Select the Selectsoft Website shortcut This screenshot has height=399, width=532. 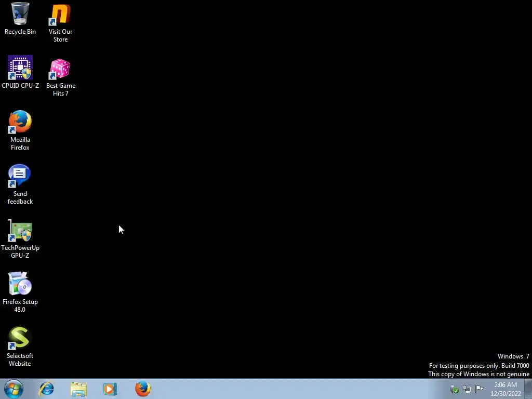point(20,347)
